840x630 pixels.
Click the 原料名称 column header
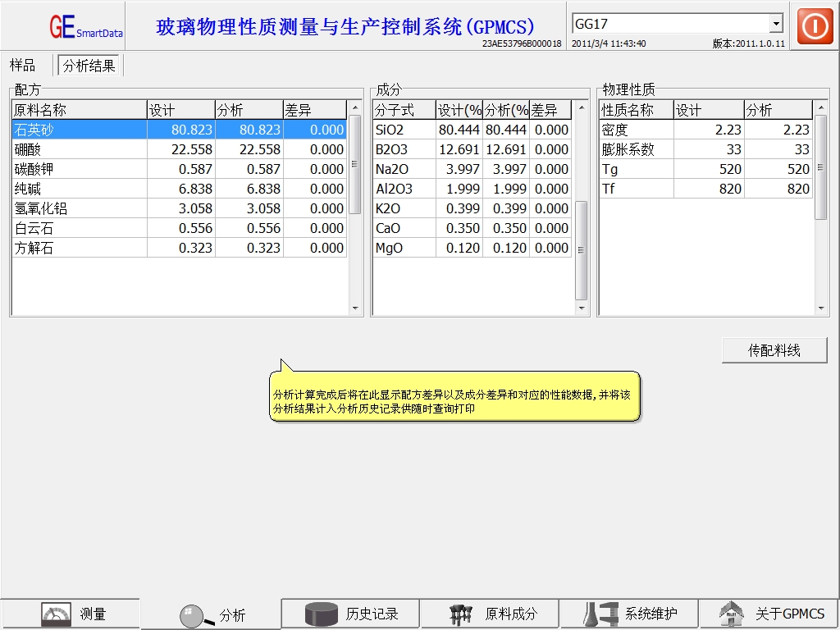tap(80, 110)
